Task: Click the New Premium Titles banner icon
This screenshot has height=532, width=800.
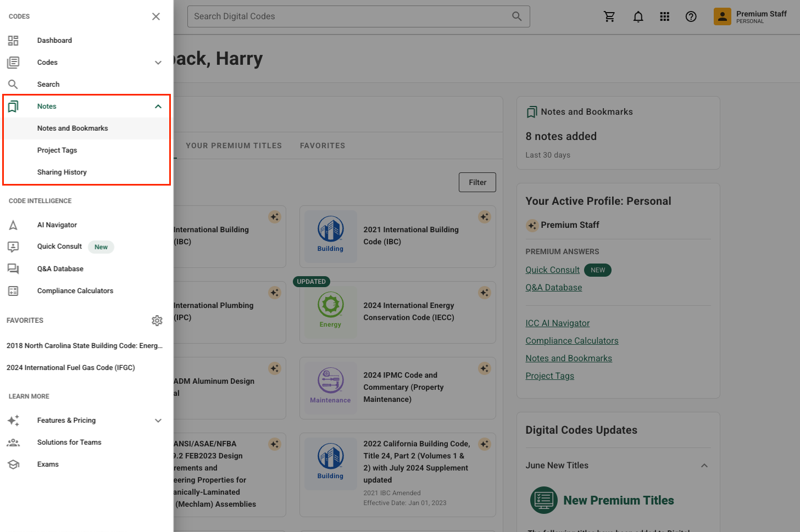Action: 544,500
